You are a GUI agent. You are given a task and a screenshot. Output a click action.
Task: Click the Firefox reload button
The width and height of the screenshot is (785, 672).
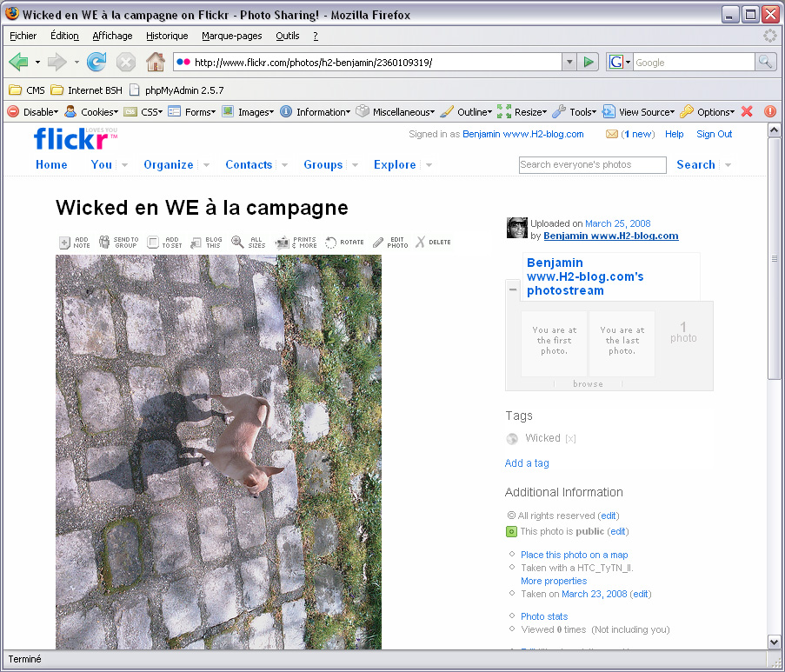(96, 62)
